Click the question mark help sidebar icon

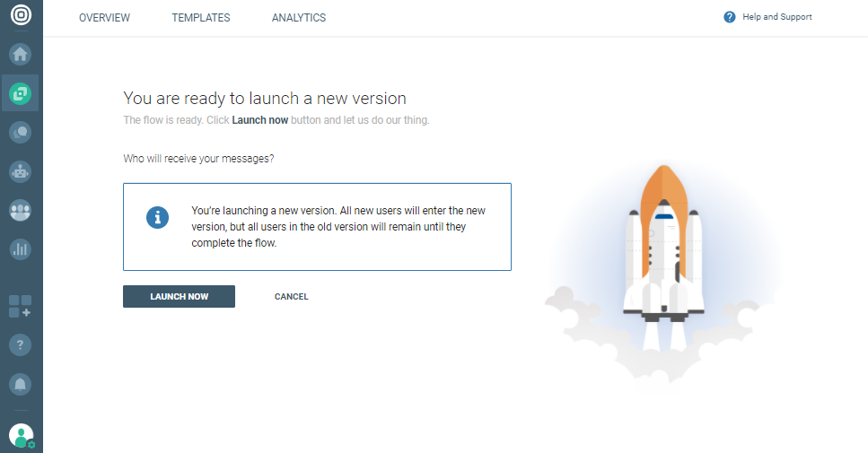pos(21,345)
